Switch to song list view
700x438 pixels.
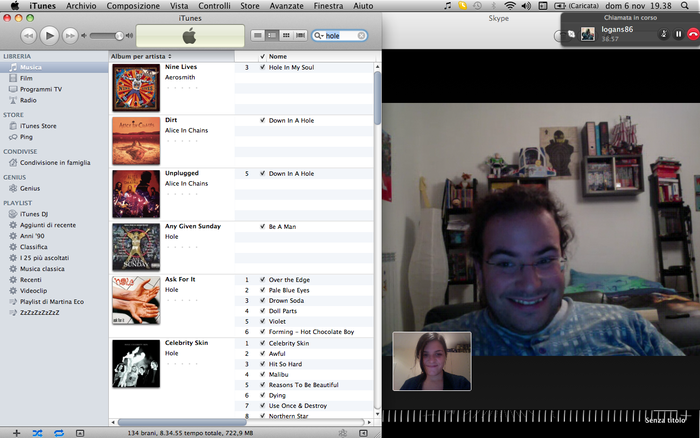pos(258,35)
